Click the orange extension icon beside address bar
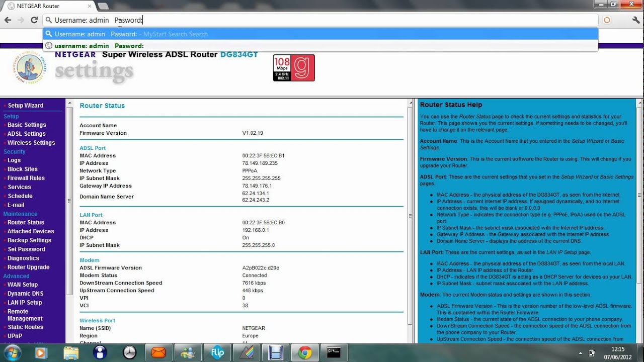This screenshot has height=362, width=644. (x=607, y=20)
